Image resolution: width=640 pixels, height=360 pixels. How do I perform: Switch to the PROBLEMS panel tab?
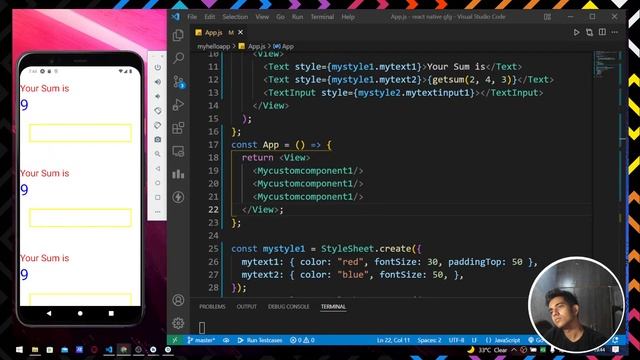point(212,307)
